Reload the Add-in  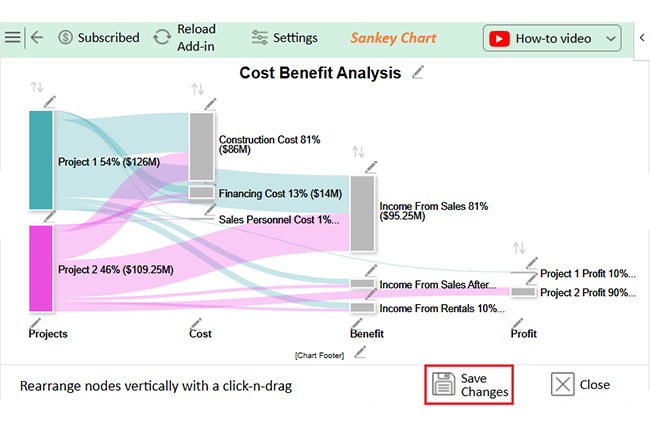click(184, 37)
